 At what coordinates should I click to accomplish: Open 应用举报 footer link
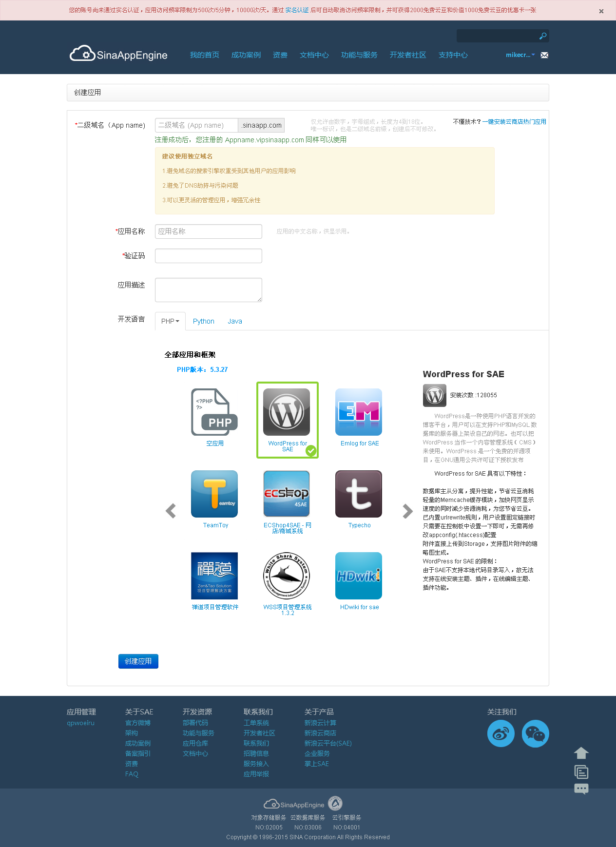256,774
